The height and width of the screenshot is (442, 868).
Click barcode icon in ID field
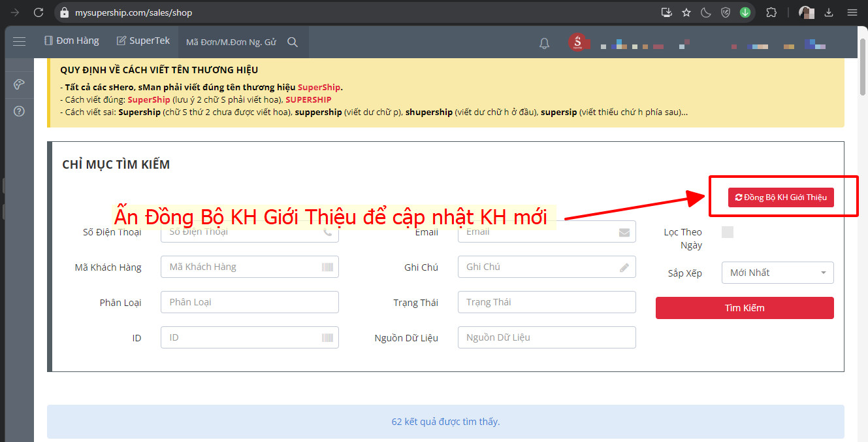click(x=327, y=337)
